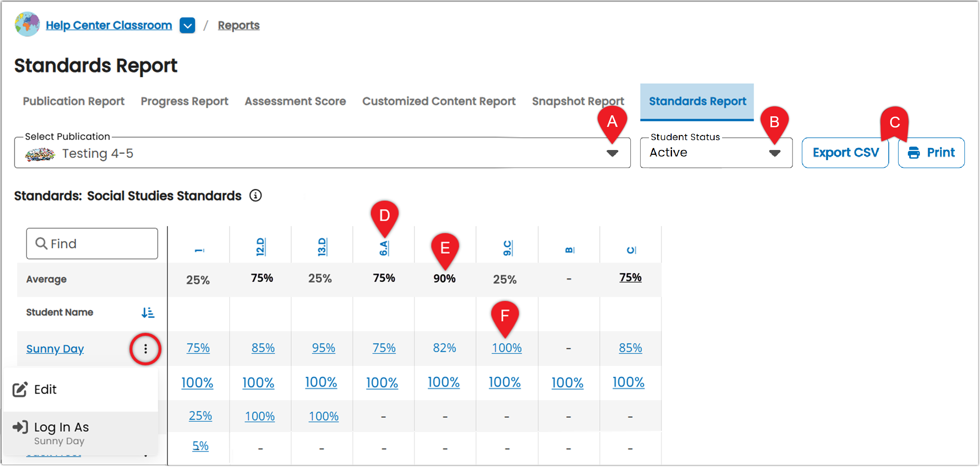Screen dimensions: 980x468
Task: Switch to the Snapshot Report tab
Action: click(578, 101)
